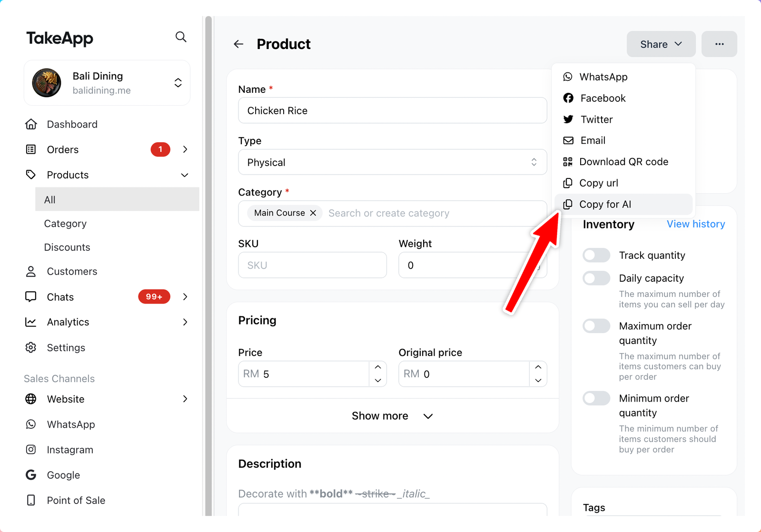Viewport: 761px width, 532px height.
Task: Open the three-dots more options button
Action: pyautogui.click(x=719, y=44)
